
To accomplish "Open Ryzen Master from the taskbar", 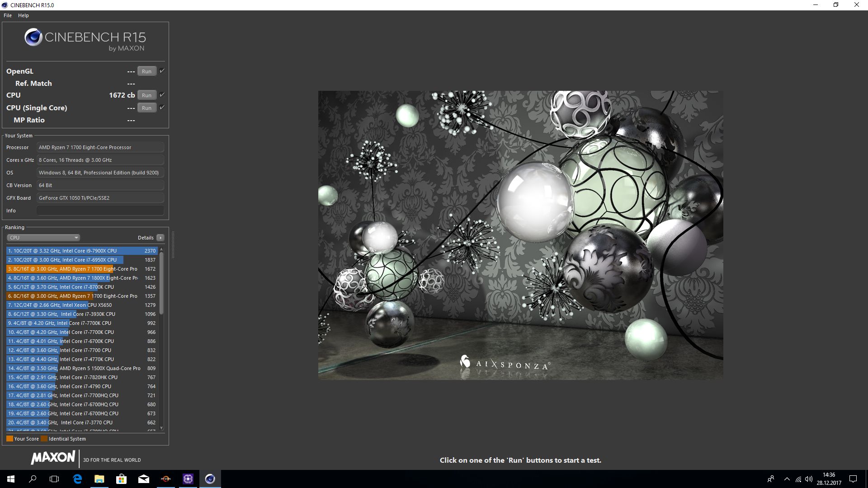I will pyautogui.click(x=166, y=479).
